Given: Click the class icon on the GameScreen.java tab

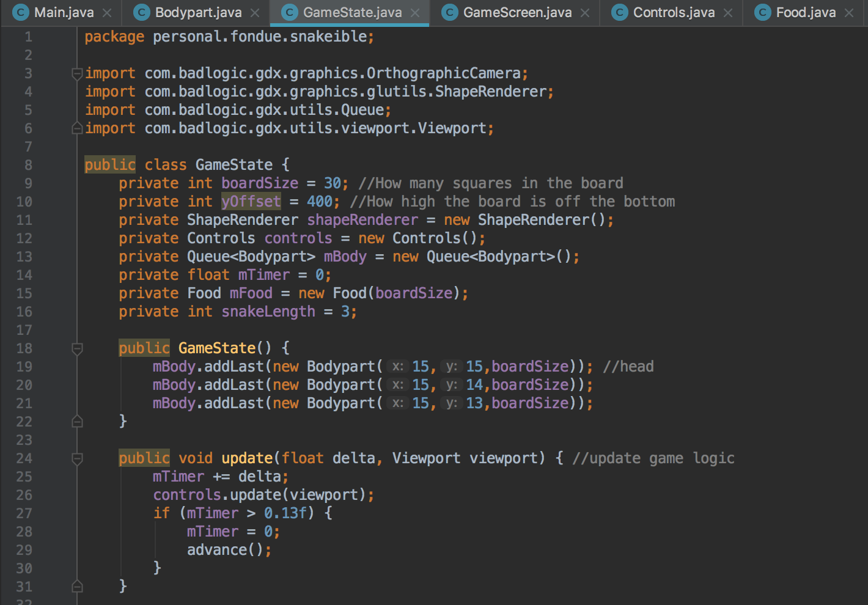Looking at the screenshot, I should click(450, 12).
